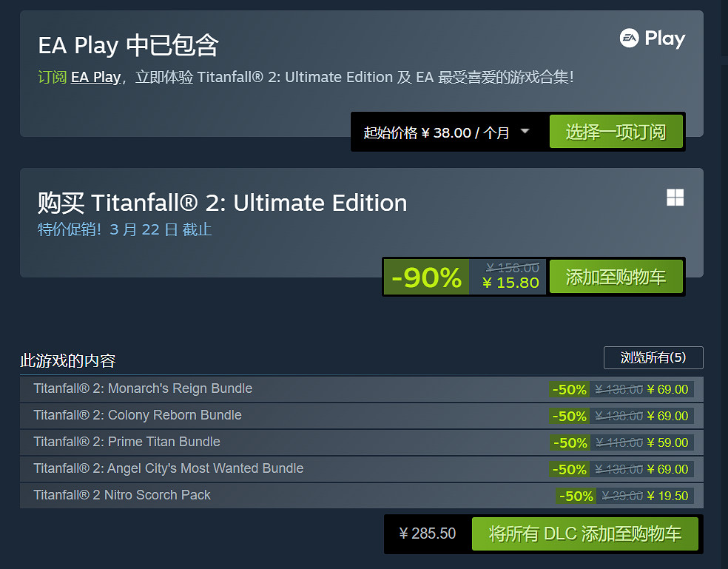The width and height of the screenshot is (728, 569).
Task: Open Angel City's Most Wanted Bundle
Action: click(x=168, y=468)
